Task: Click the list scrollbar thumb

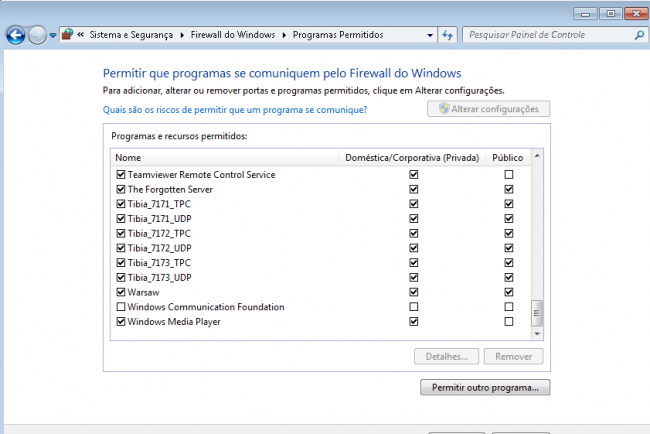Action: coord(537,313)
